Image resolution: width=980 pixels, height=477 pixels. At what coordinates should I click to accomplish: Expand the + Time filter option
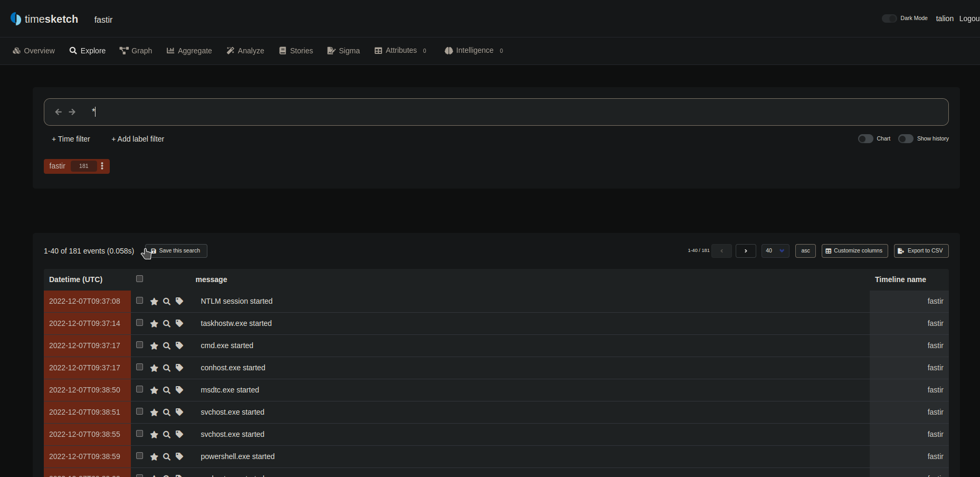71,139
